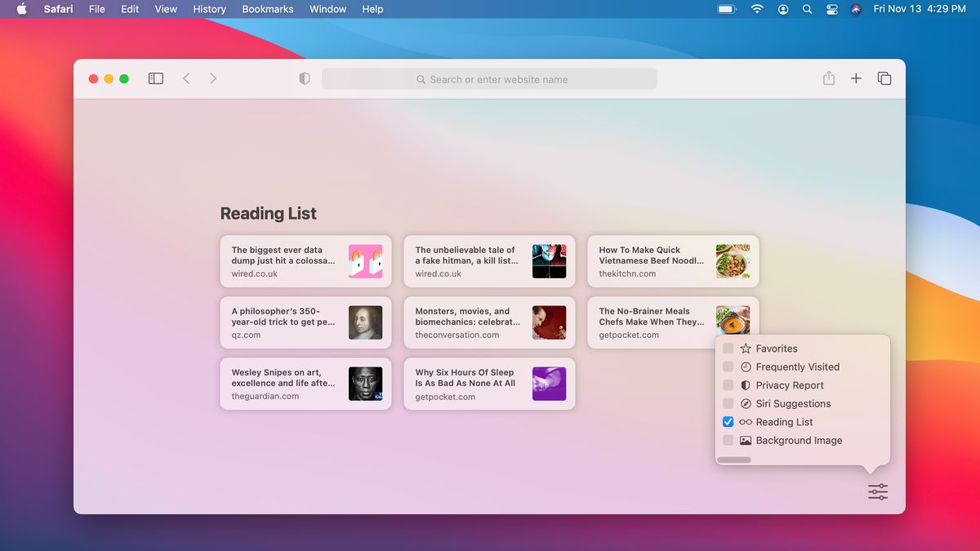Image resolution: width=980 pixels, height=551 pixels.
Task: Click the popup's horizontal scrollbar
Action: (734, 460)
